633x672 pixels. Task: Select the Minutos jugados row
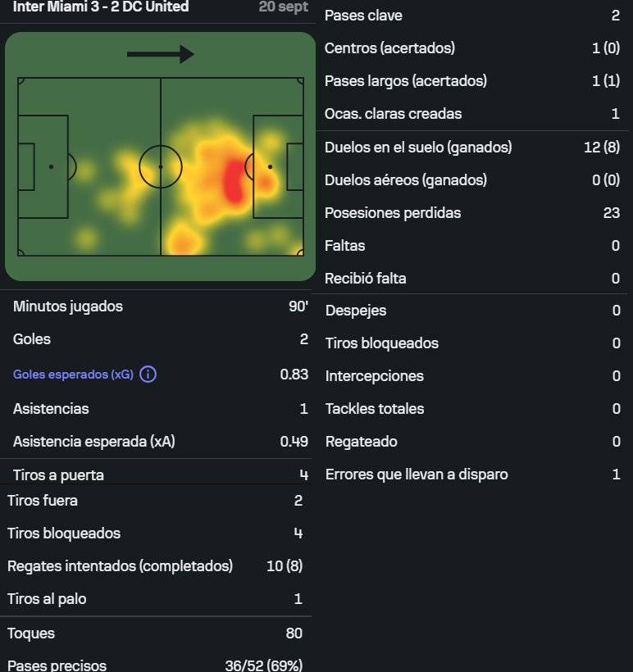[161, 306]
